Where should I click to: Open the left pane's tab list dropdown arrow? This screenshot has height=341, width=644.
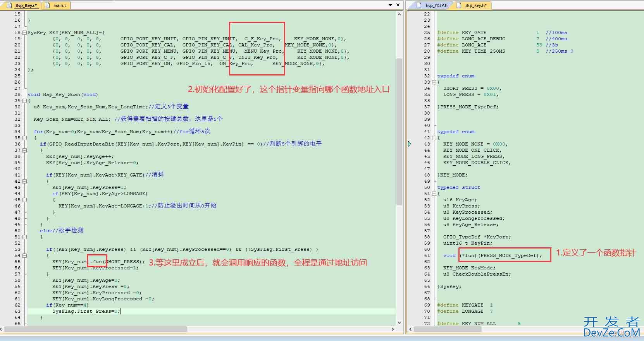(390, 5)
